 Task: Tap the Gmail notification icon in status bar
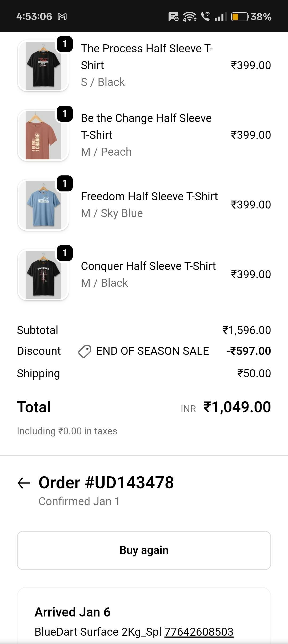[62, 17]
